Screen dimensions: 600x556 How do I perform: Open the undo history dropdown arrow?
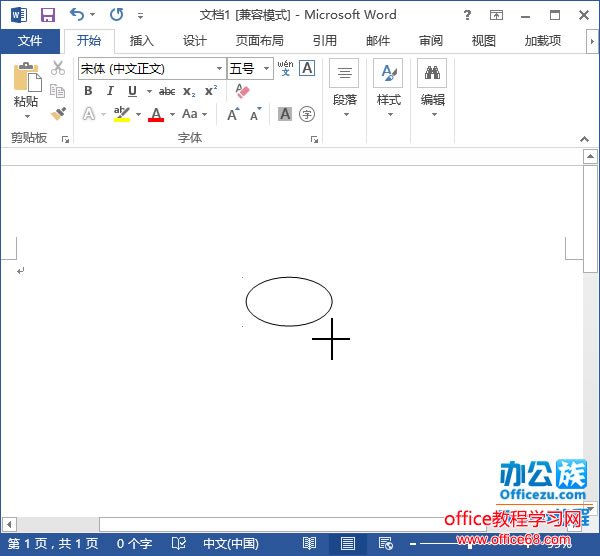pyautogui.click(x=93, y=15)
